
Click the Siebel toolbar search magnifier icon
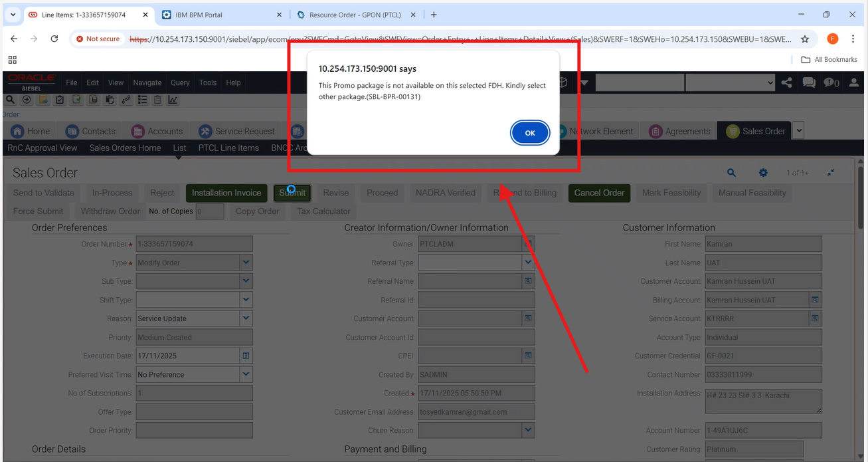click(11, 100)
